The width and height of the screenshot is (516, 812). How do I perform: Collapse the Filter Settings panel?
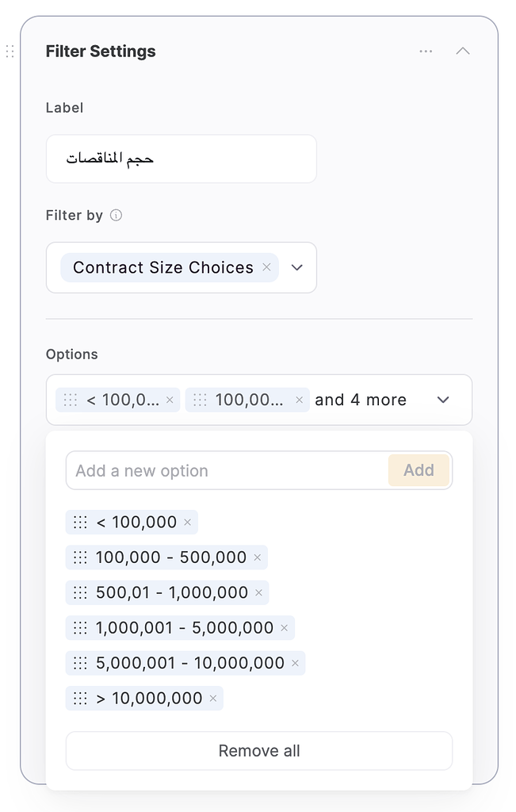[463, 52]
